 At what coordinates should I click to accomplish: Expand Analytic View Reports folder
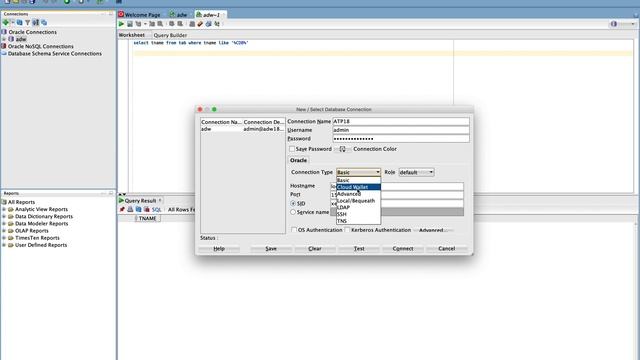point(4,209)
